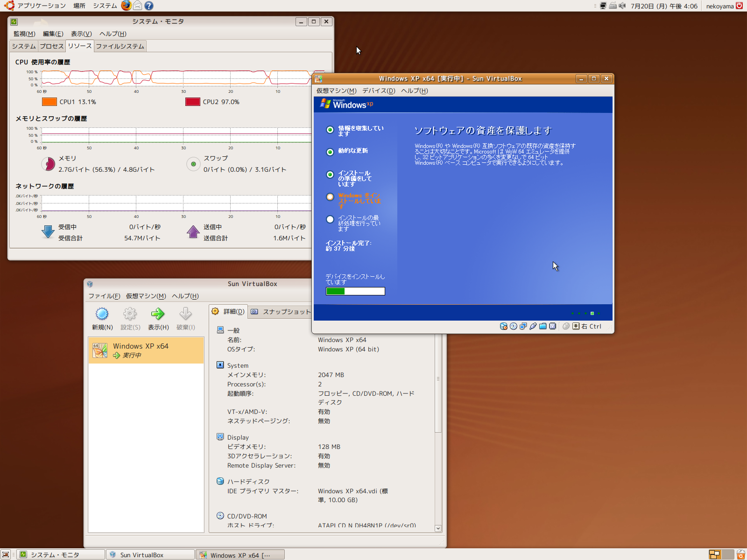Viewport: 747px width, 560px height.
Task: Click the shared folders status icon
Action: pyautogui.click(x=543, y=326)
